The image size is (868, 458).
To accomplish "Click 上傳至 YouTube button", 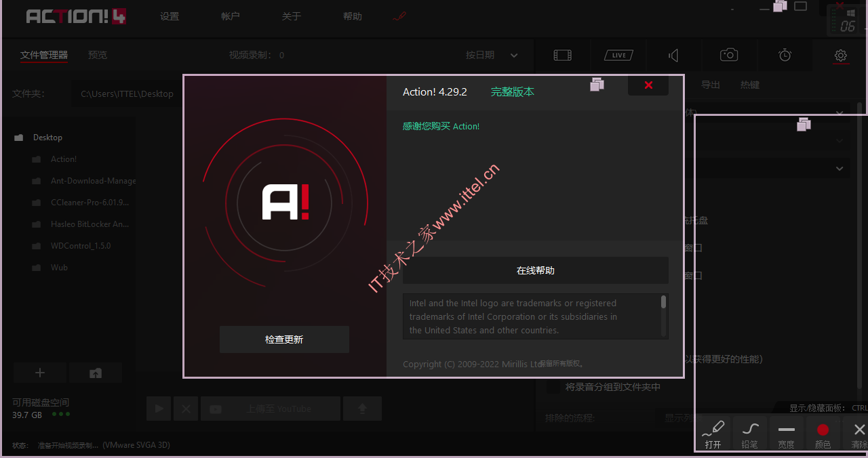I will (x=271, y=409).
